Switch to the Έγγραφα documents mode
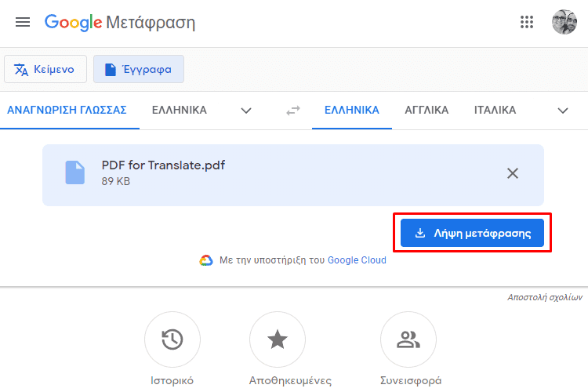The image size is (588, 392). click(x=139, y=69)
